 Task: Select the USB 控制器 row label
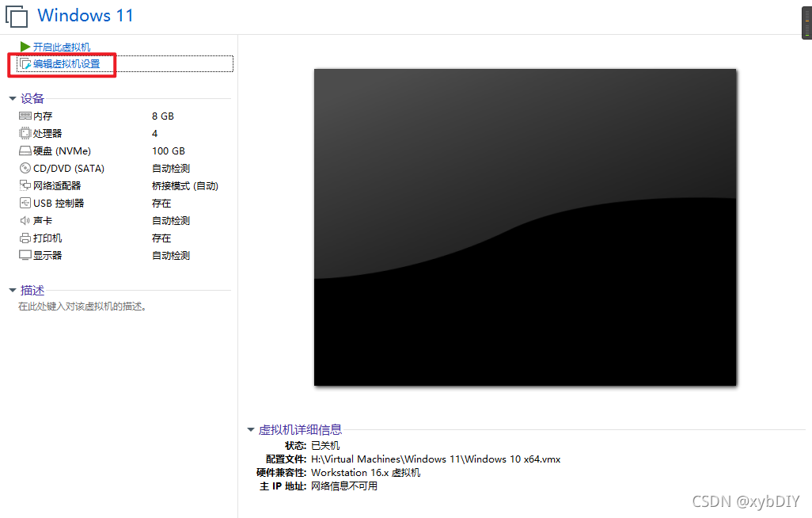(59, 204)
